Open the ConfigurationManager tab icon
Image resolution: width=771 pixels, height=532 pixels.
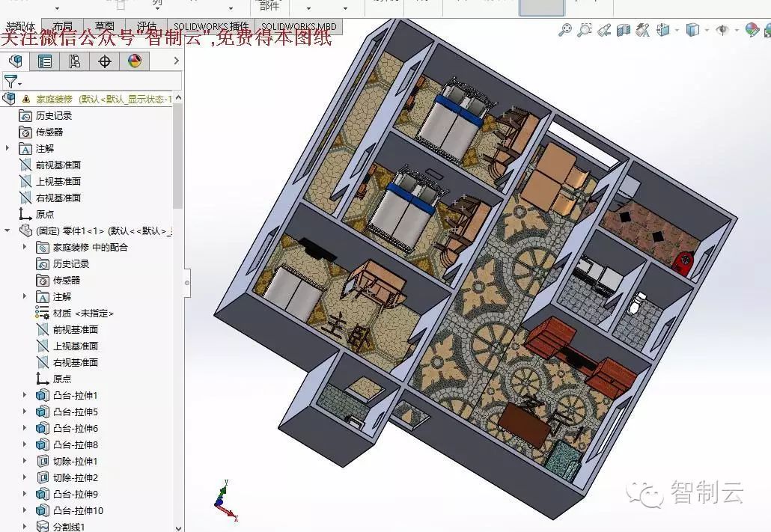point(75,61)
